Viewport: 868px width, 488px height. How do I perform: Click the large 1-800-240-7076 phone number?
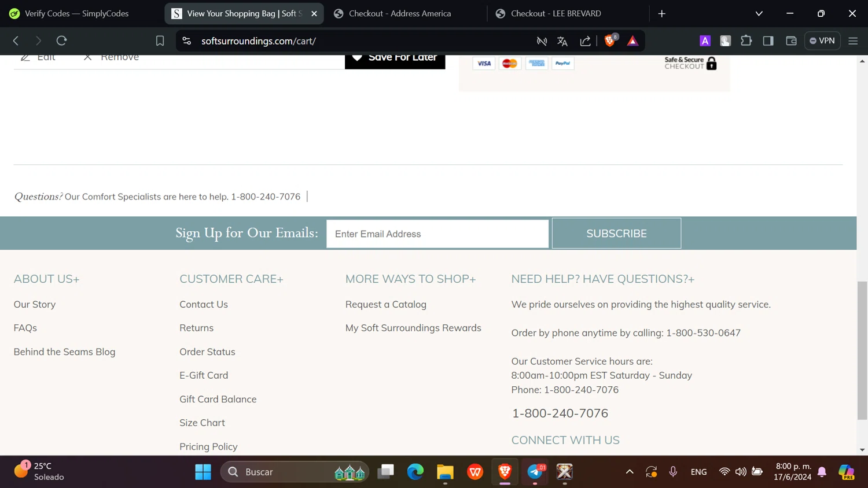[560, 413]
